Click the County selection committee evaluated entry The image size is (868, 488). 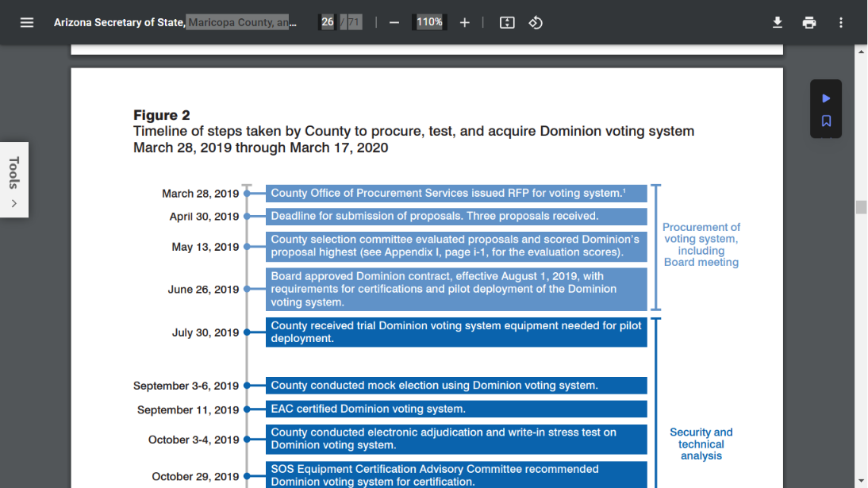click(456, 246)
